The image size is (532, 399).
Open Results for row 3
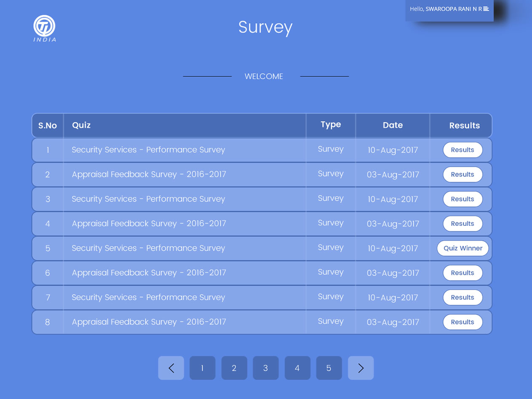click(462, 199)
